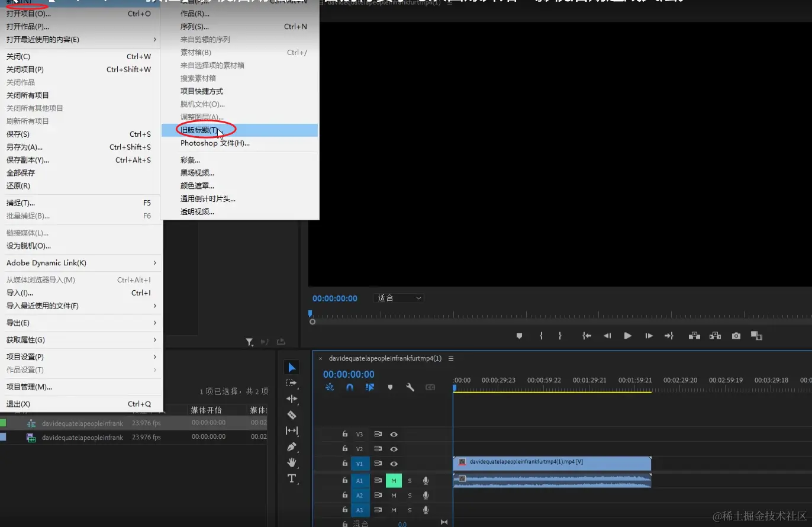This screenshot has width=812, height=527.
Task: Select the Pen tool
Action: tap(292, 446)
